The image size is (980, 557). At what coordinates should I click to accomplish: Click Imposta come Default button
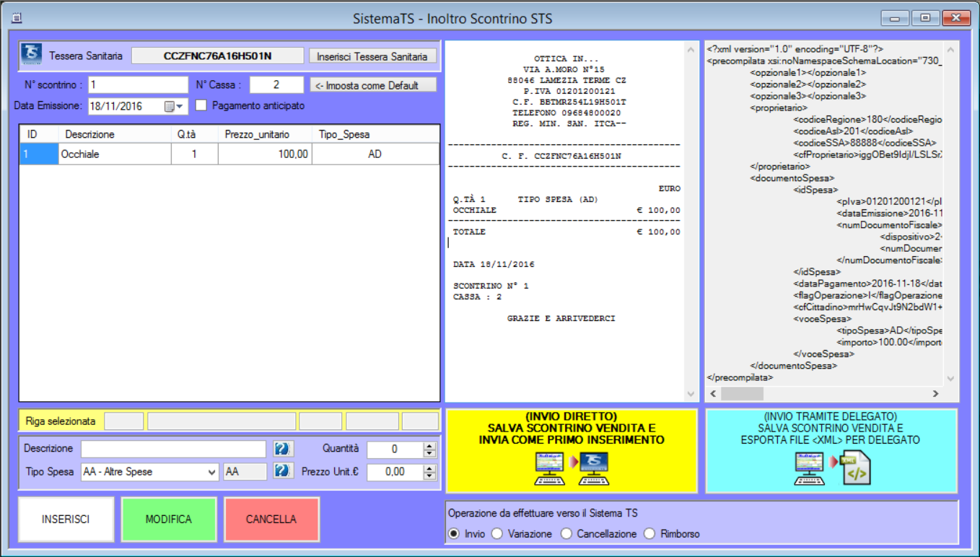[372, 85]
